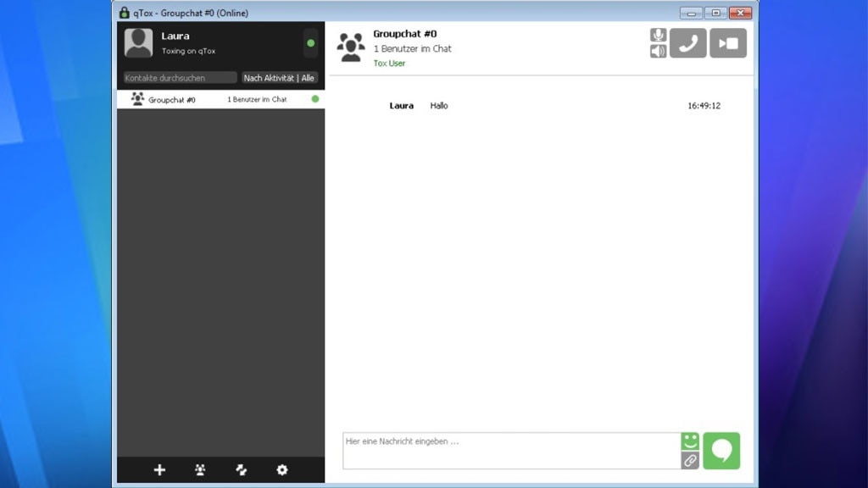Start a video call in the groupchat
The width and height of the screenshot is (868, 488).
(727, 43)
